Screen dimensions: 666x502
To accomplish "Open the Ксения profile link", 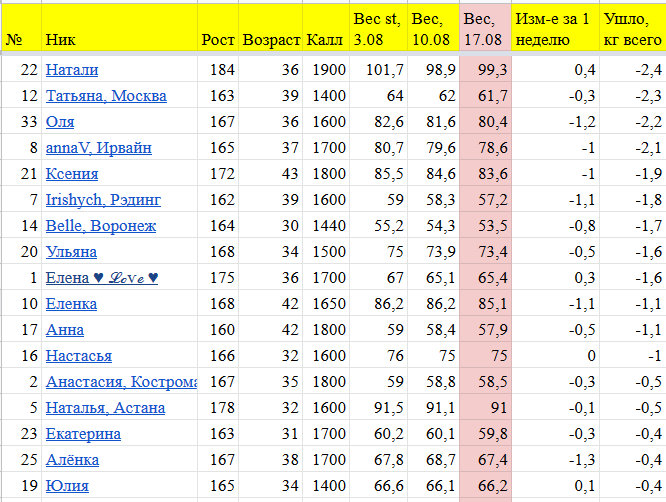I will [71, 174].
